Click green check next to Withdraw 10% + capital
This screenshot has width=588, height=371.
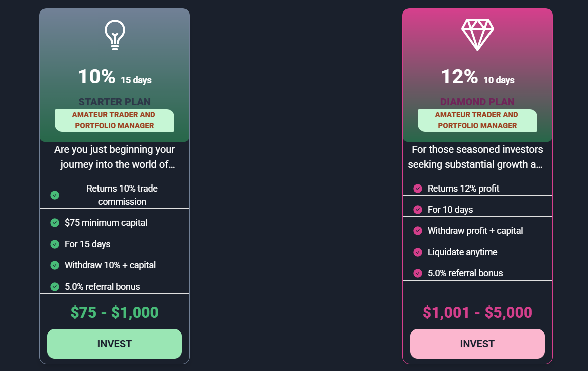point(55,265)
